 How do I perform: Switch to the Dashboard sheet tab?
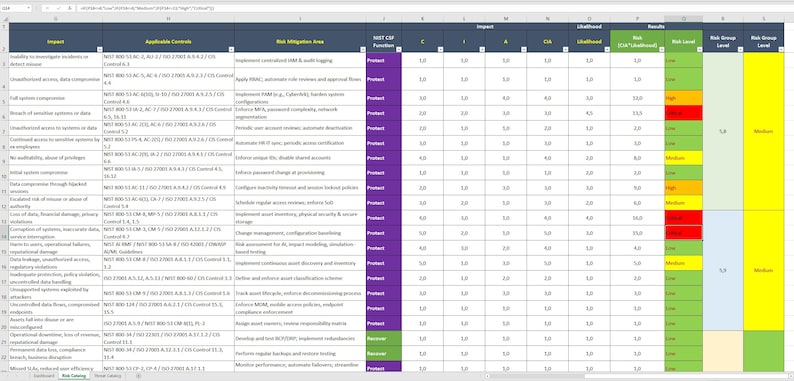coord(44,376)
